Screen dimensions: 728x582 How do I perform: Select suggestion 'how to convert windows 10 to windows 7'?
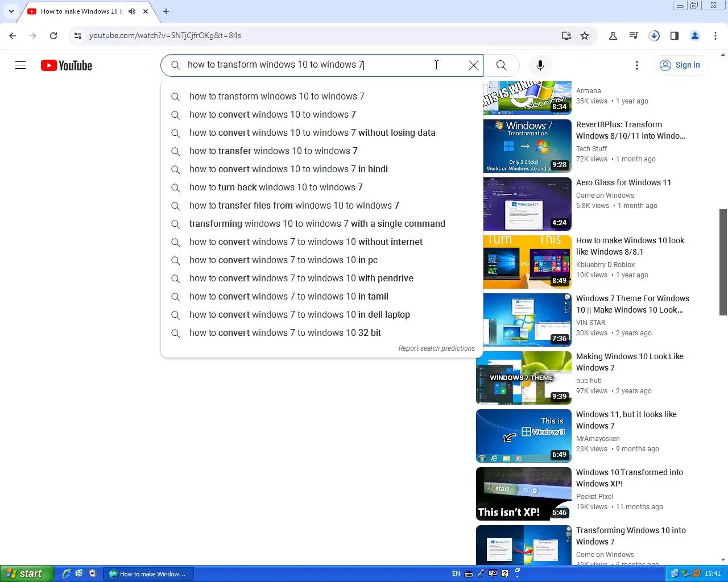tap(322, 115)
